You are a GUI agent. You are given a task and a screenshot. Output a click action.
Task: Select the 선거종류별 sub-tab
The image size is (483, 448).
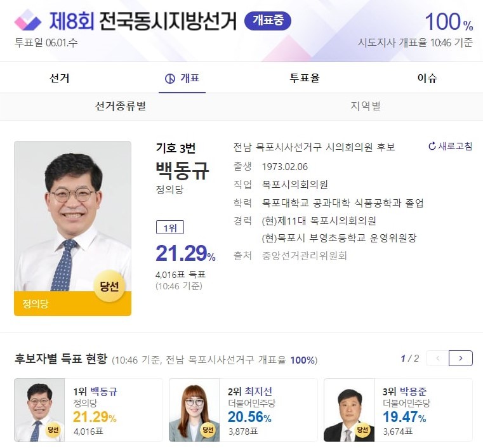point(121,107)
